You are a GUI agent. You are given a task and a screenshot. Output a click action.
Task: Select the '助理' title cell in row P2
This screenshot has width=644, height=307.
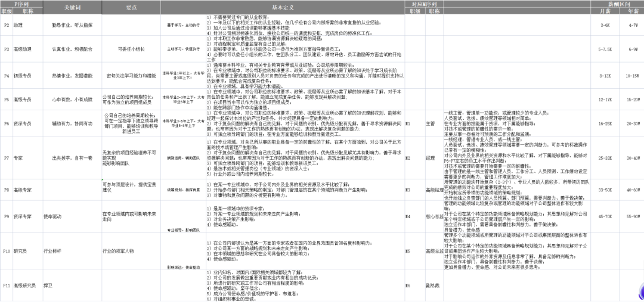pyautogui.click(x=27, y=25)
